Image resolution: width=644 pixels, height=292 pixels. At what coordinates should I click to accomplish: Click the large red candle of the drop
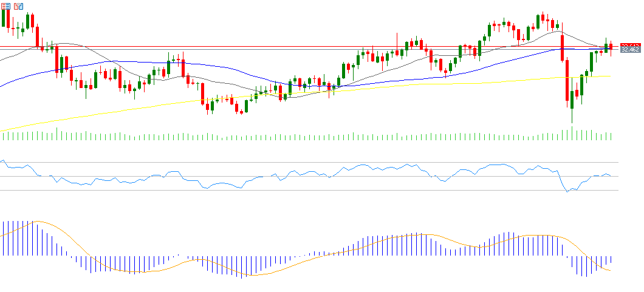pyautogui.click(x=567, y=80)
